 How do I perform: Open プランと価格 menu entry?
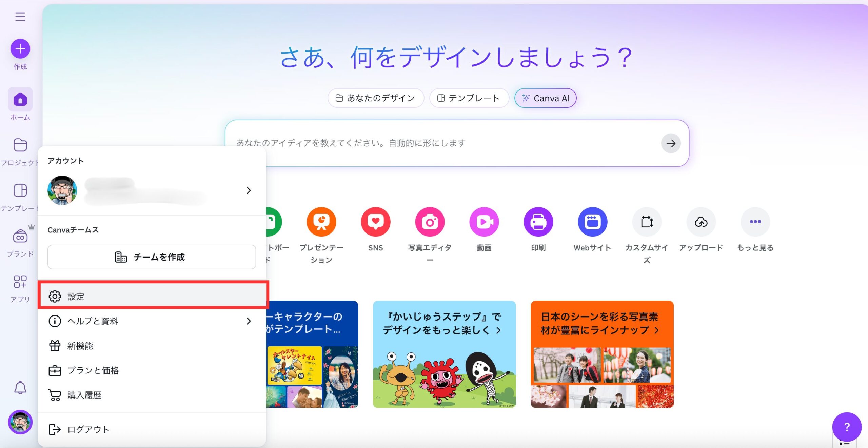point(152,370)
